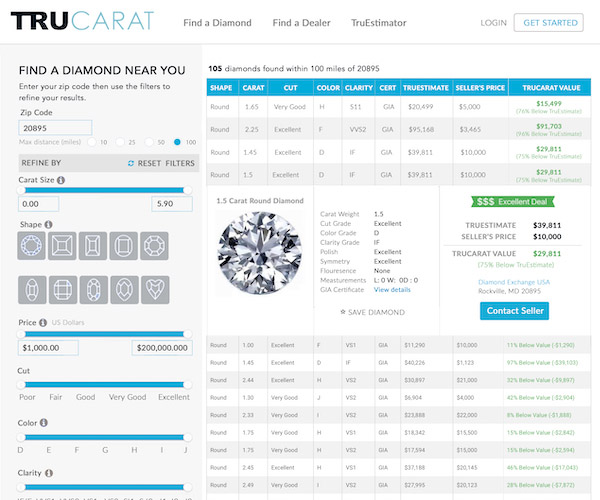Click carat maximum 5.90 field

click(x=172, y=204)
